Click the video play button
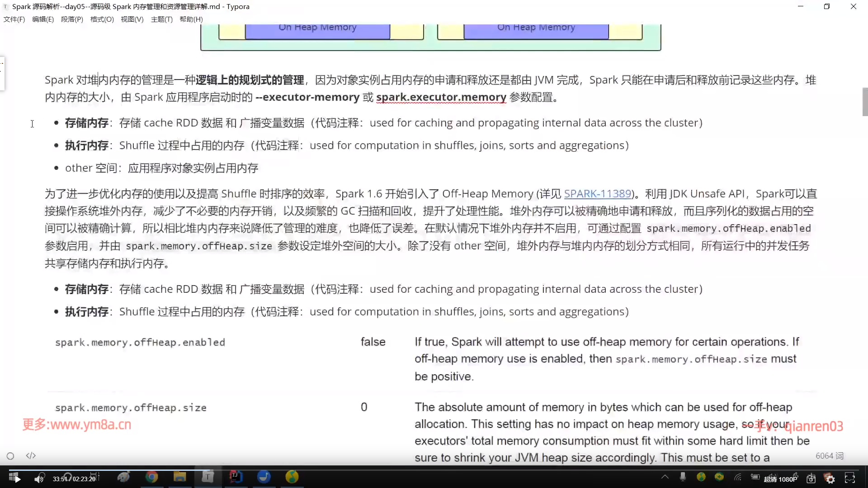 point(17,479)
